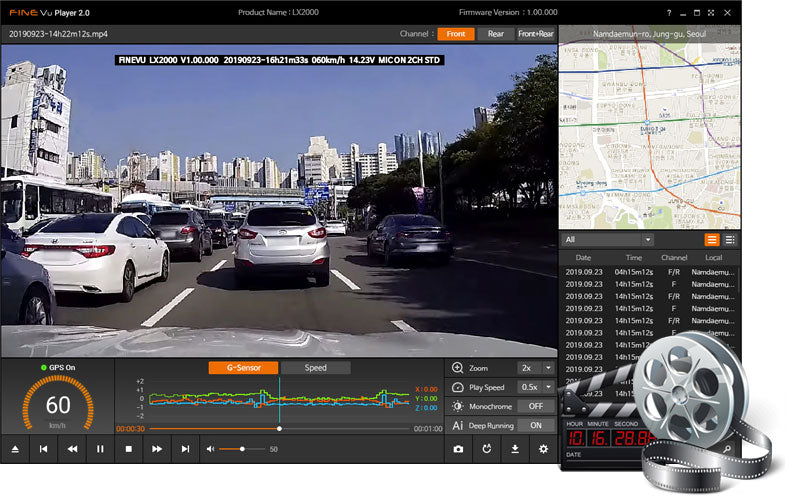Select the Rear channel view
The image size is (789, 498).
(496, 33)
